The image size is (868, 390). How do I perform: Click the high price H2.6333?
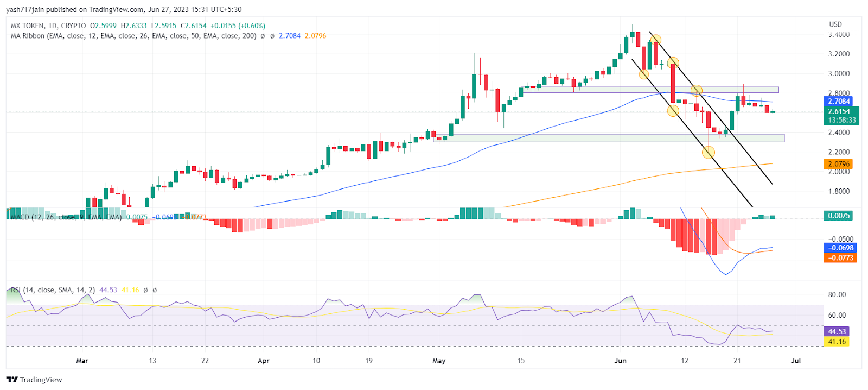[133, 26]
